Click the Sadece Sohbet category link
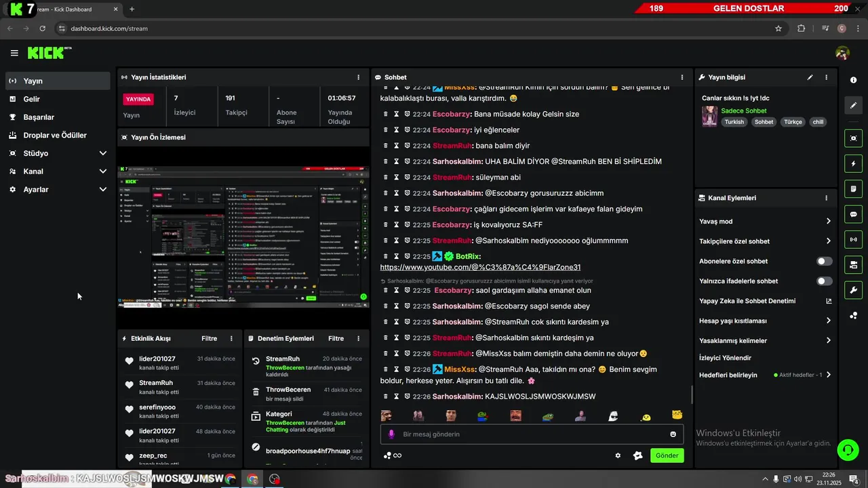Screen dimensions: 868x488 tap(744, 110)
